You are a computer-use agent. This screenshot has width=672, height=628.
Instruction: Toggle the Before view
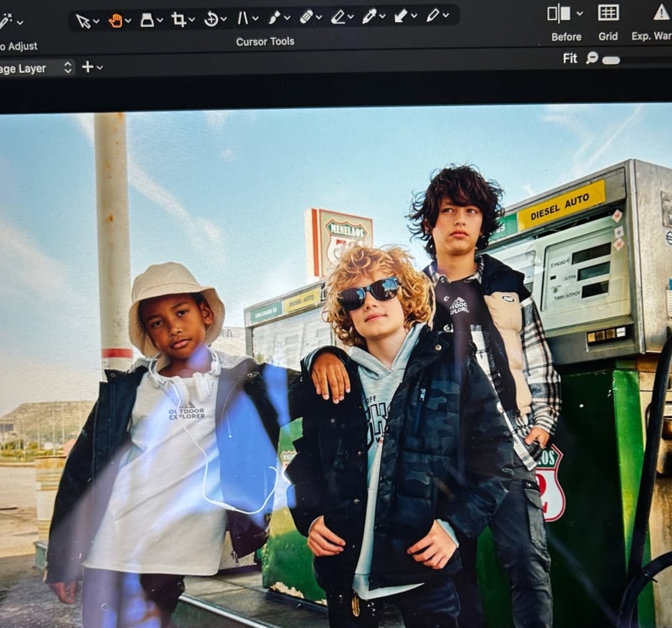[559, 13]
